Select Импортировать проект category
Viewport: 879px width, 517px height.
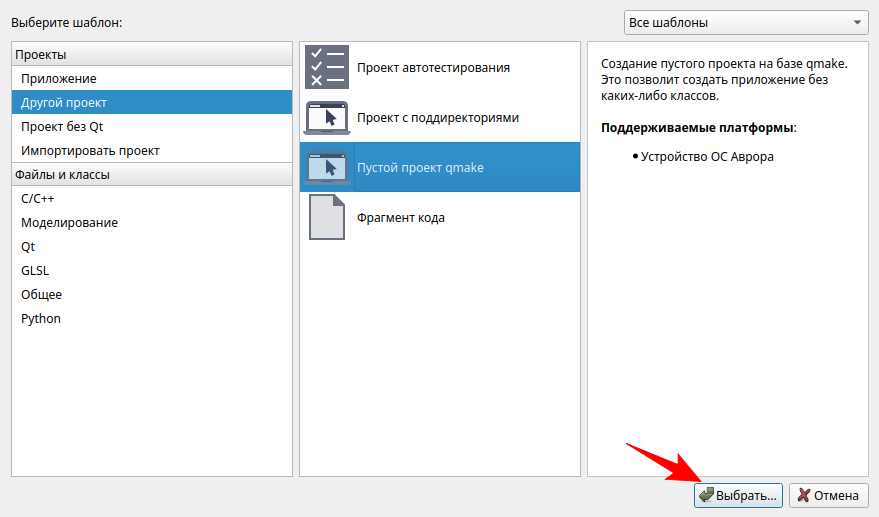[x=90, y=150]
